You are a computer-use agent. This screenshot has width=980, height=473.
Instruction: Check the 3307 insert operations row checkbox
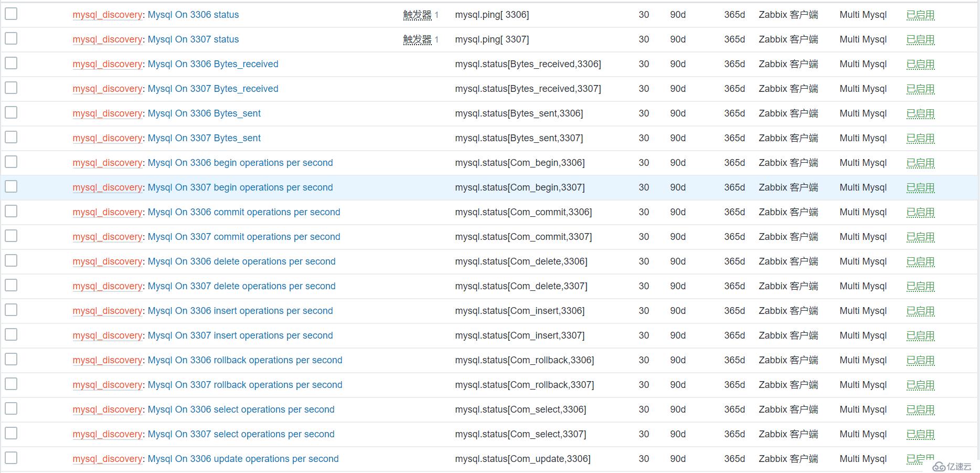point(11,334)
